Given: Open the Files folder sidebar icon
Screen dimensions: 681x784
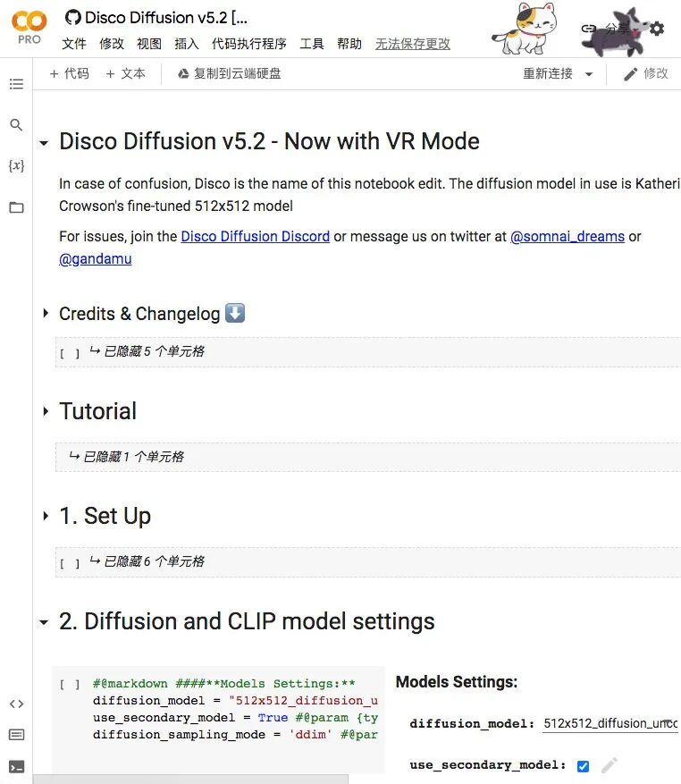Looking at the screenshot, I should 16,207.
